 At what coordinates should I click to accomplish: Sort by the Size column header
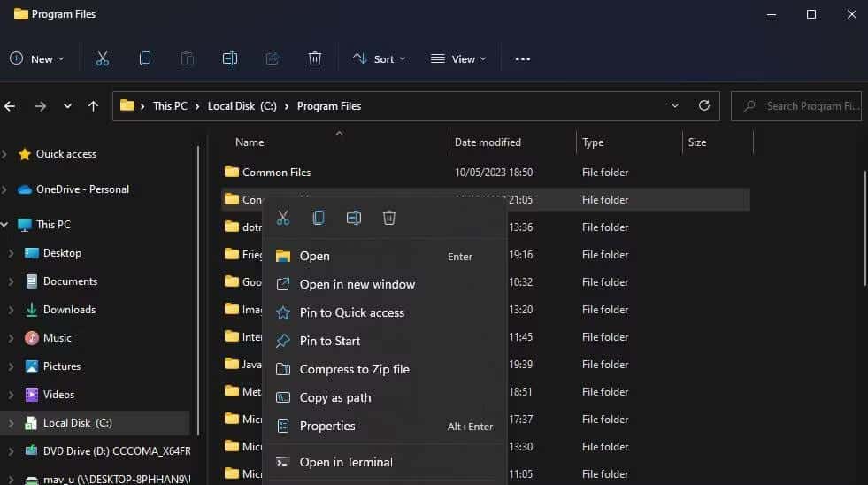(697, 142)
